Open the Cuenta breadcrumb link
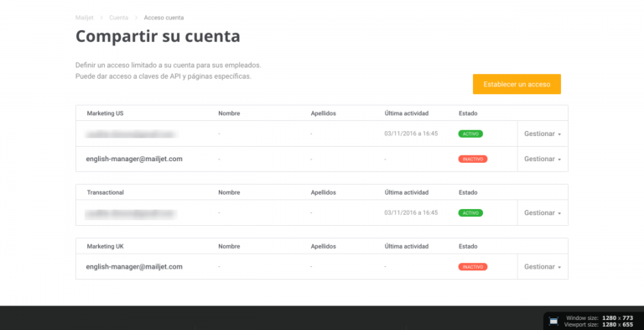Viewport: 644px width, 330px height. (119, 18)
